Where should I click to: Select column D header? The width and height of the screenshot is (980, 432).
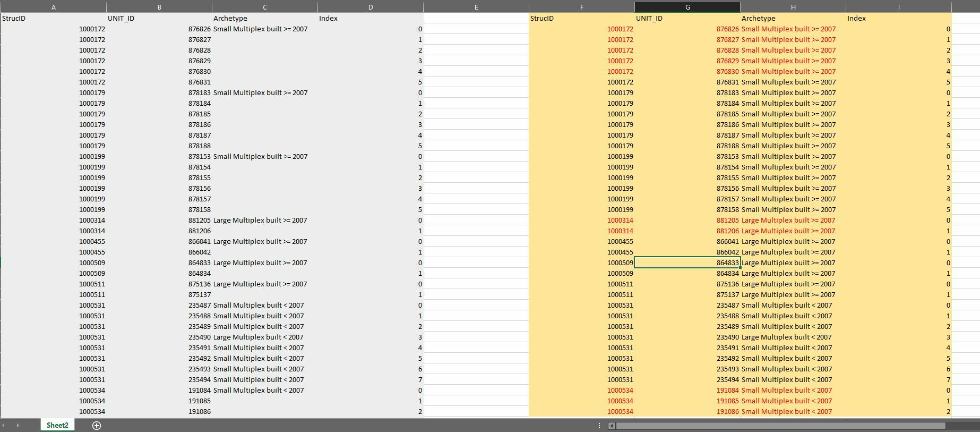(x=371, y=7)
